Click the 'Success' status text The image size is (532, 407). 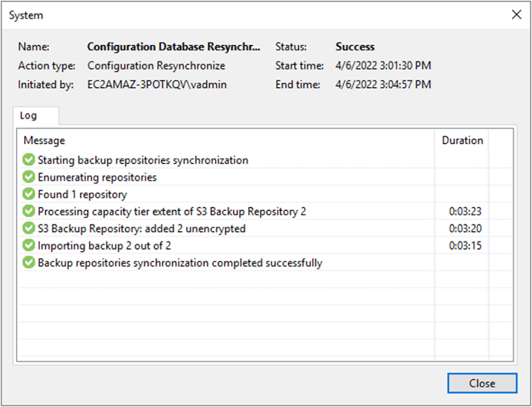pos(355,47)
